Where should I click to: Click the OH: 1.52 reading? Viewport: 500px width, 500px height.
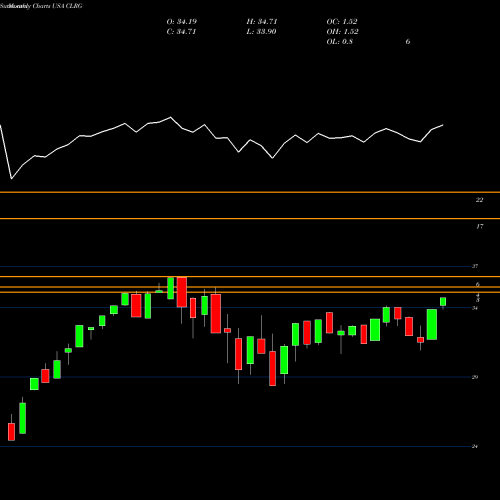pyautogui.click(x=342, y=32)
